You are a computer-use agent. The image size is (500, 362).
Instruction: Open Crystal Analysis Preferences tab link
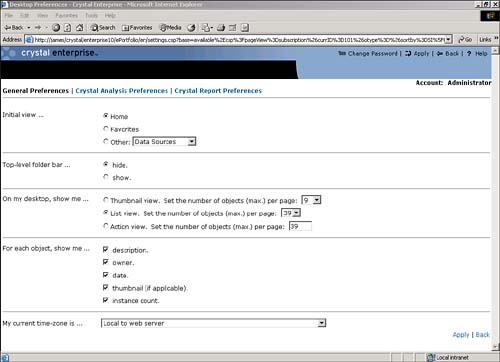pos(122,91)
